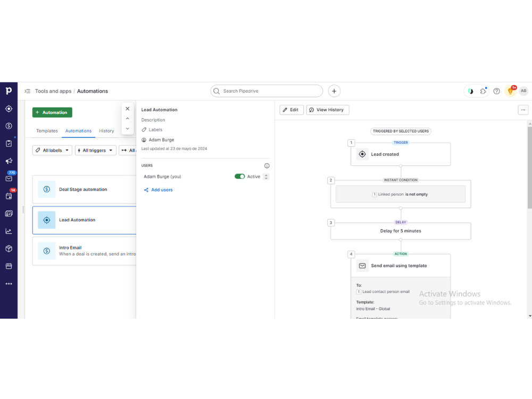Open Deals from the sidebar dollar icon
Viewport: 532px width, 399px height.
[9, 126]
